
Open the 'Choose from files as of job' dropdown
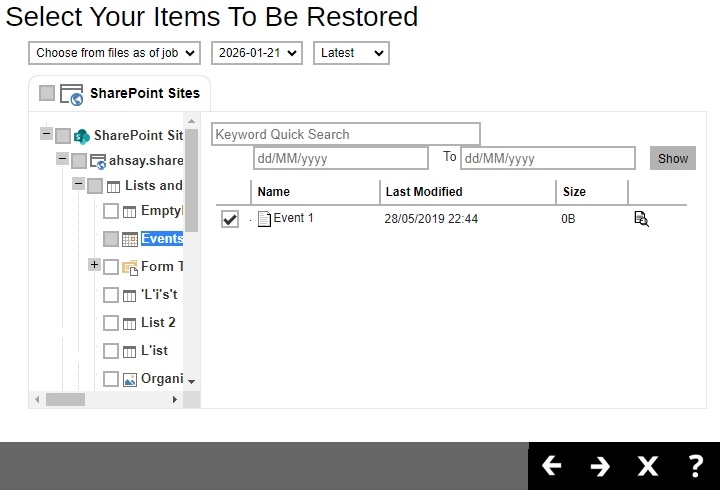pos(114,53)
